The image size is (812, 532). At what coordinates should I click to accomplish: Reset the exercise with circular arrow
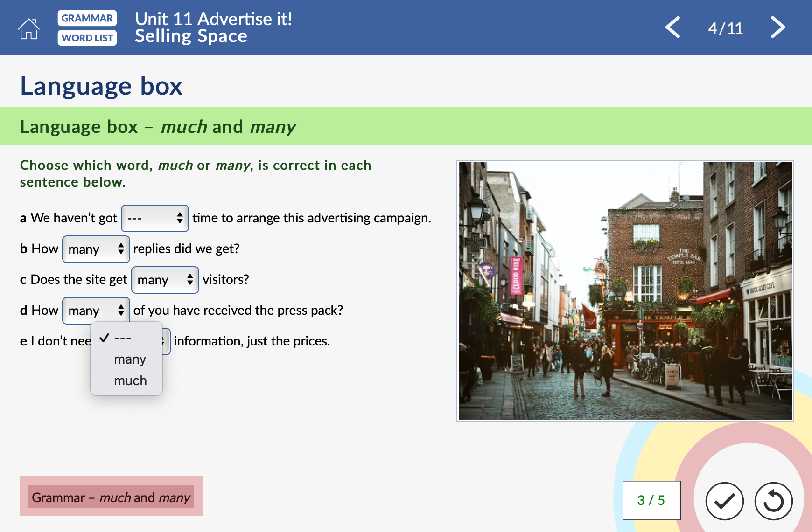coord(773,501)
